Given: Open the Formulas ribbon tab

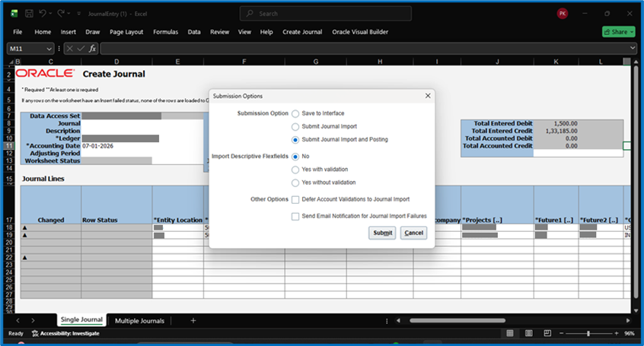Looking at the screenshot, I should point(165,32).
